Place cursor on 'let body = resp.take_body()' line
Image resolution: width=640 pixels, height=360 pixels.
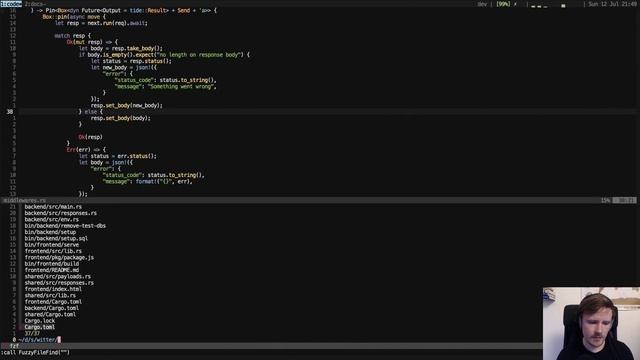[x=120, y=49]
